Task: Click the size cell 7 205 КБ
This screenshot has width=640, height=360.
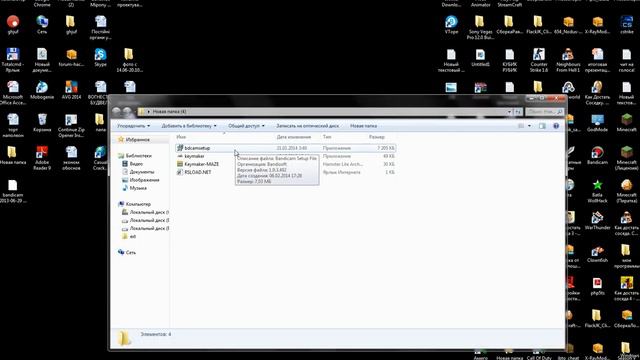Action: click(386, 148)
